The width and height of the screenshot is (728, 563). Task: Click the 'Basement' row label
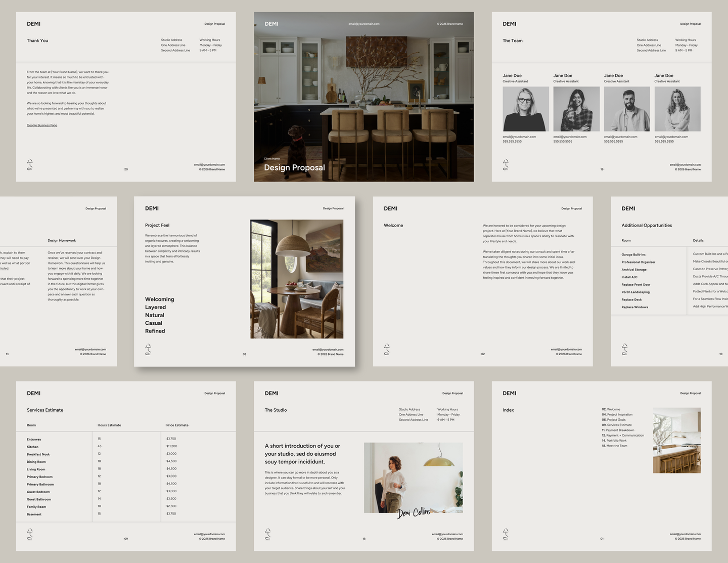pyautogui.click(x=34, y=514)
